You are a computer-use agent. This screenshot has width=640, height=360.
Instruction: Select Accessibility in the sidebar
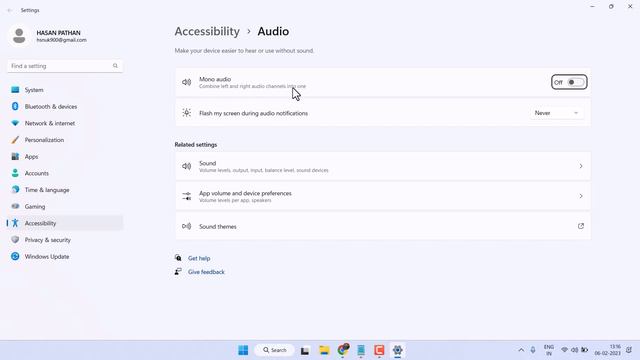(65, 223)
